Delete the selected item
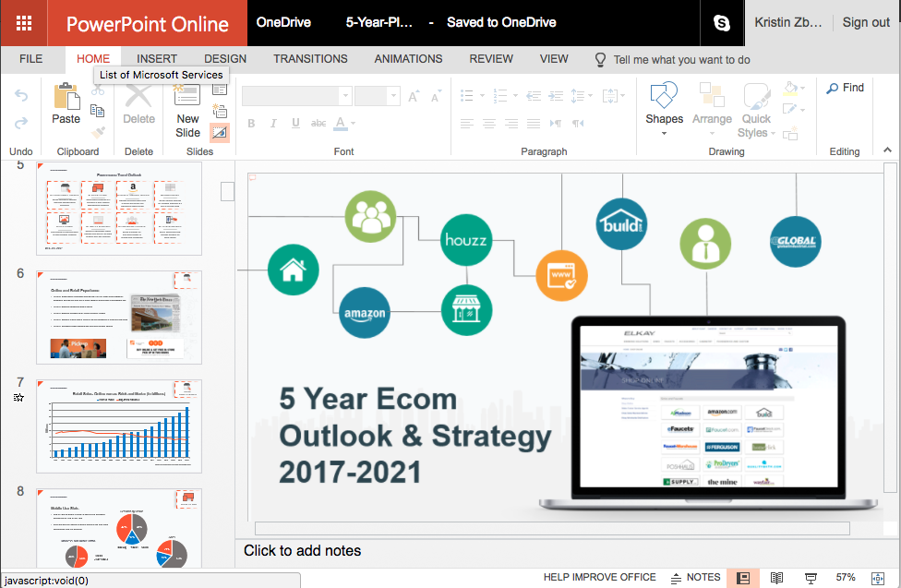This screenshot has height=588, width=901. click(x=139, y=103)
